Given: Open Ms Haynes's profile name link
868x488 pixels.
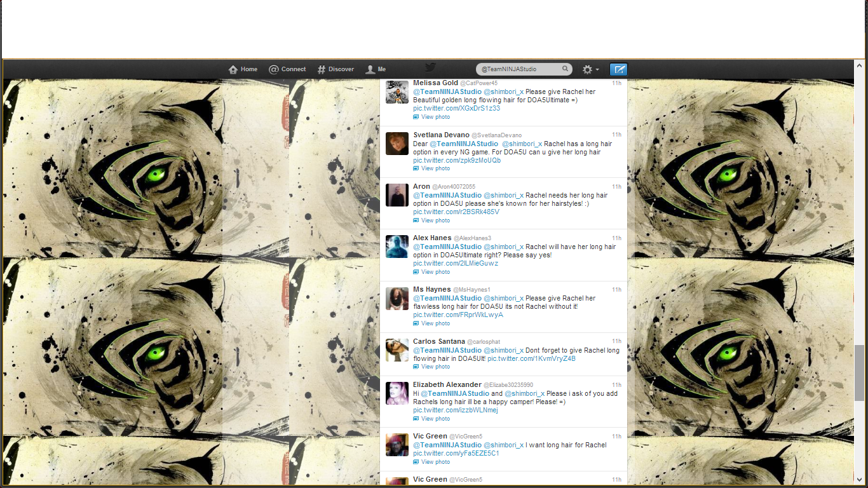Looking at the screenshot, I should point(432,290).
